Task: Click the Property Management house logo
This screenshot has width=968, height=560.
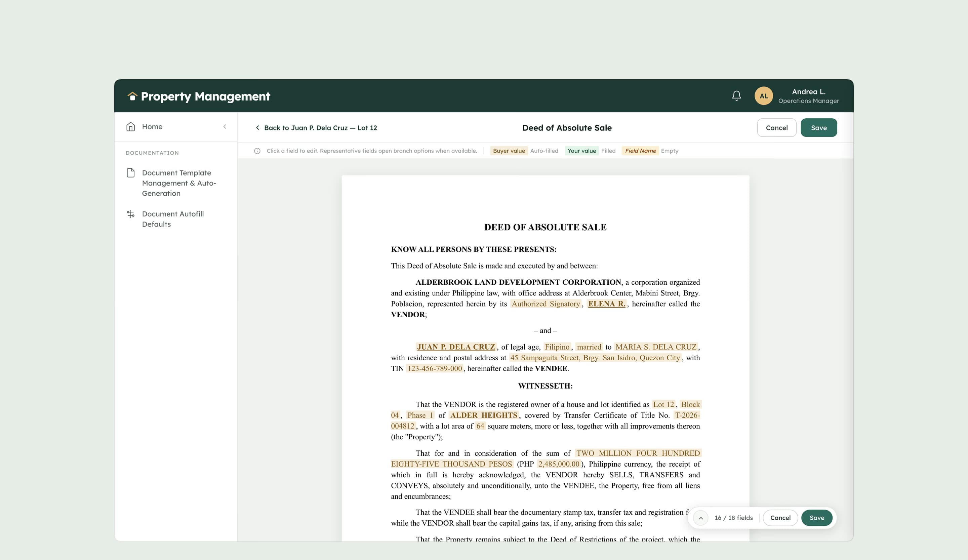Action: pyautogui.click(x=132, y=96)
